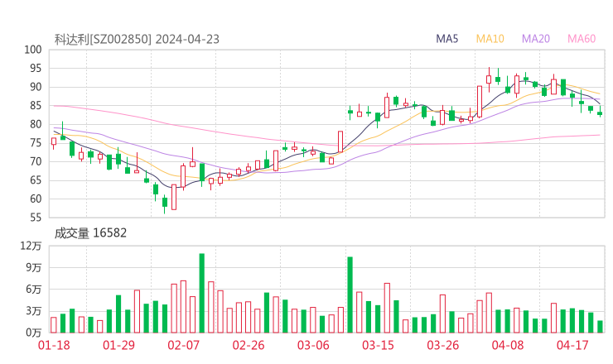
Task: Click the last green candlestick at chart's right end
Action: coord(600,113)
